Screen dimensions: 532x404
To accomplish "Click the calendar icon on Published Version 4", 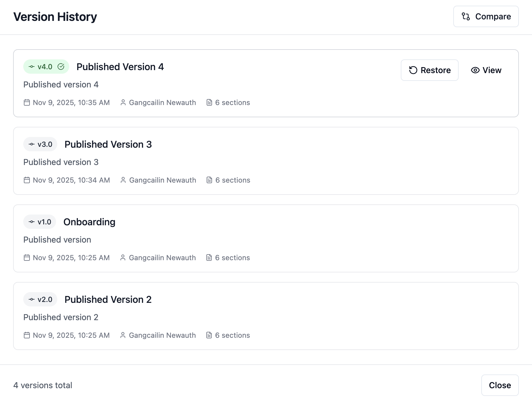I will coord(27,102).
